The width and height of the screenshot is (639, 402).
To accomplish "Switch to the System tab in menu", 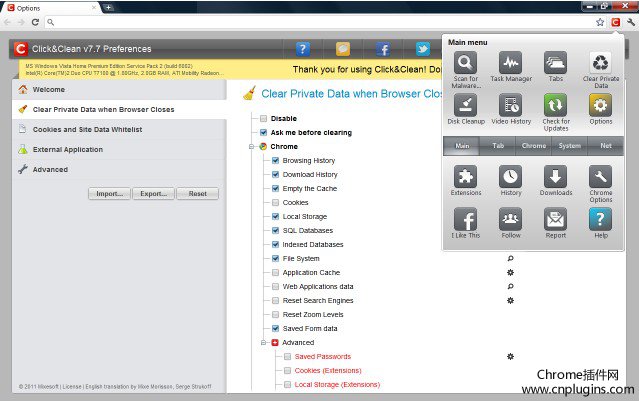I will [570, 146].
